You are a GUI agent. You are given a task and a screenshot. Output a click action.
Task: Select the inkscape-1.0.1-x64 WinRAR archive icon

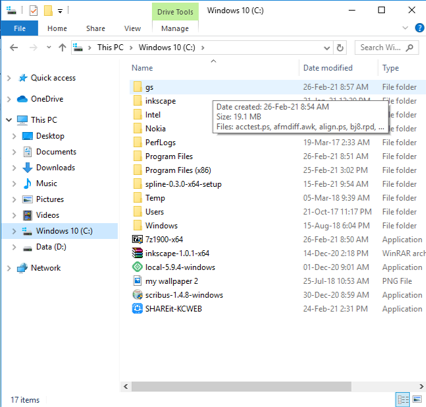(x=137, y=253)
